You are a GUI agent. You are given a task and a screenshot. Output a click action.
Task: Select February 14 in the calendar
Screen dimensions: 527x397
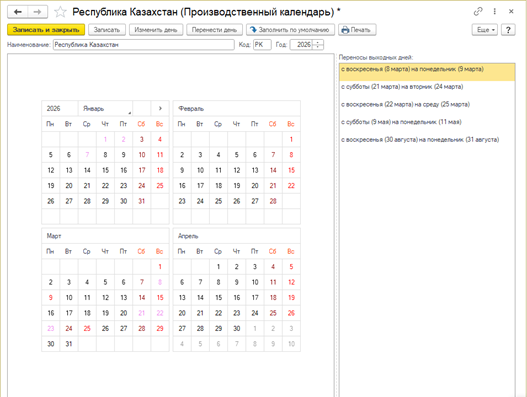tap(273, 170)
